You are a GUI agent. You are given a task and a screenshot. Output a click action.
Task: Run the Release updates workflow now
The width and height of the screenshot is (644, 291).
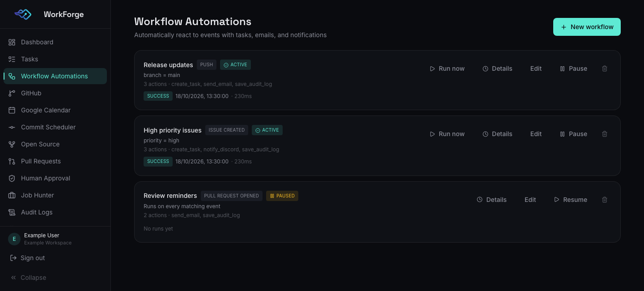pos(447,68)
